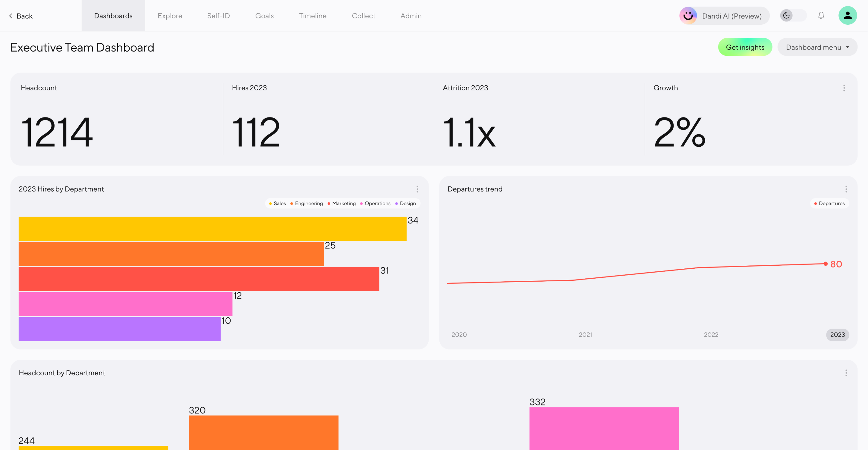
Task: Click the yellow Sales hires bar
Action: pos(212,229)
